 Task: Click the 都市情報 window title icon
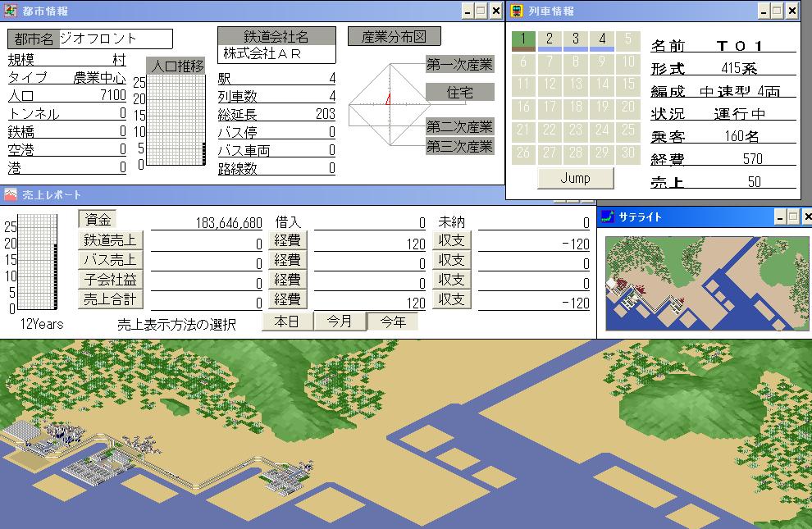pos(11,11)
